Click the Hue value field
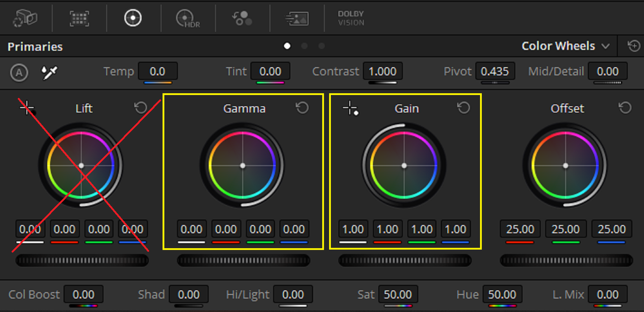The image size is (644, 312). tap(502, 294)
